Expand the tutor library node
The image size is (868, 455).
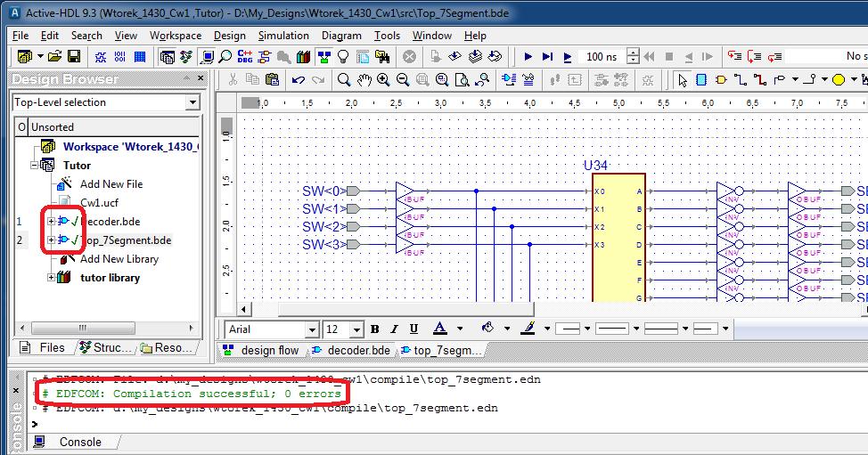pyautogui.click(x=51, y=277)
